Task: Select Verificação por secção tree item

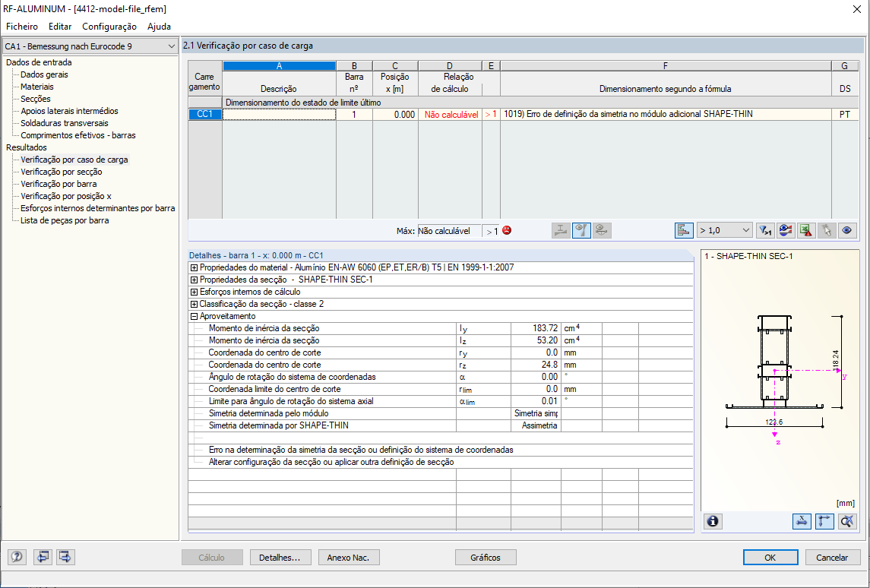Action: point(62,172)
